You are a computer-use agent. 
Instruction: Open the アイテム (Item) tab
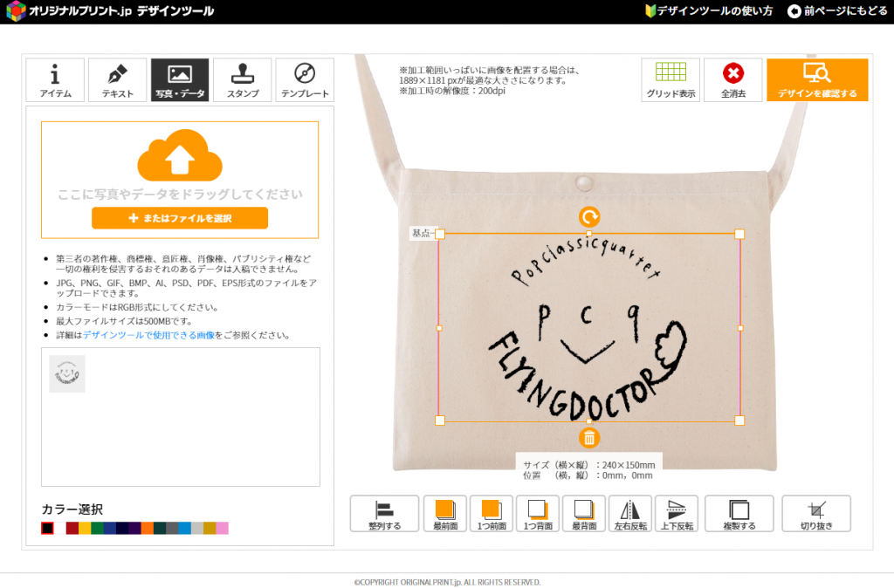pos(55,79)
